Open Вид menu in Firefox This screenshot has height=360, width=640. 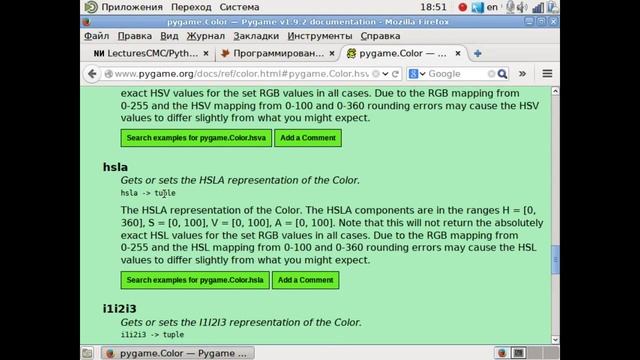tap(169, 36)
